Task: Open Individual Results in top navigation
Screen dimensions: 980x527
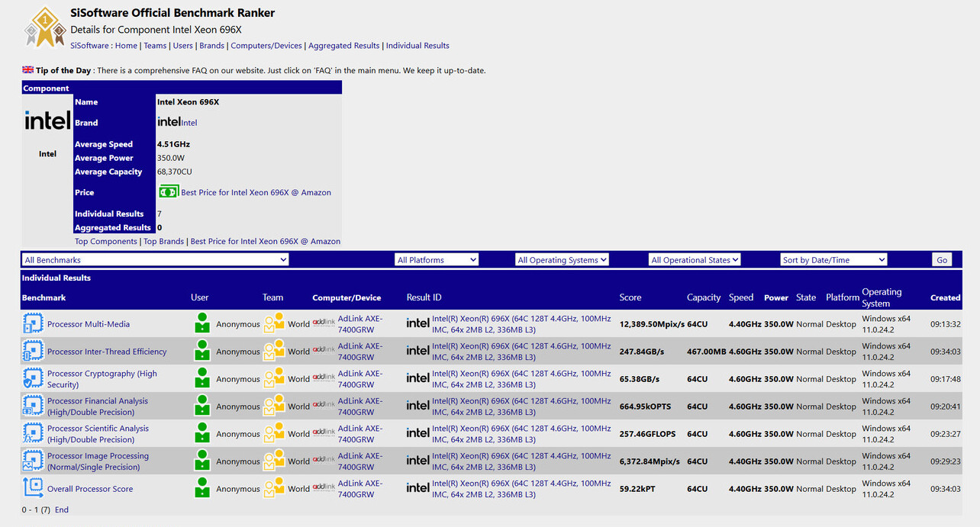Action: pyautogui.click(x=417, y=46)
